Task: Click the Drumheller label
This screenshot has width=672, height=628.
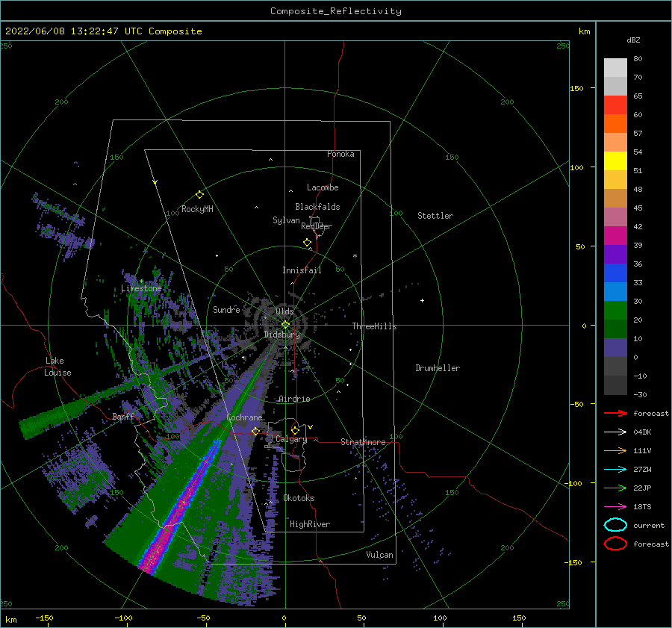Action: [438, 368]
